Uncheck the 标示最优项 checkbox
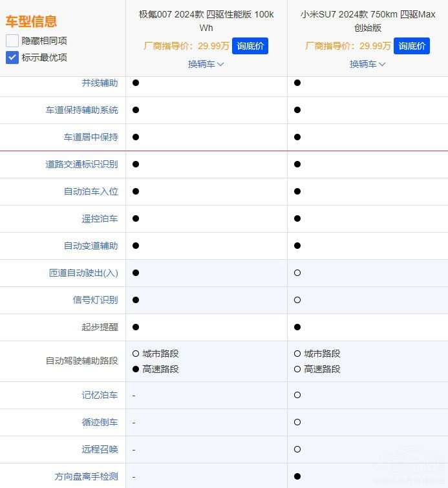 click(12, 58)
